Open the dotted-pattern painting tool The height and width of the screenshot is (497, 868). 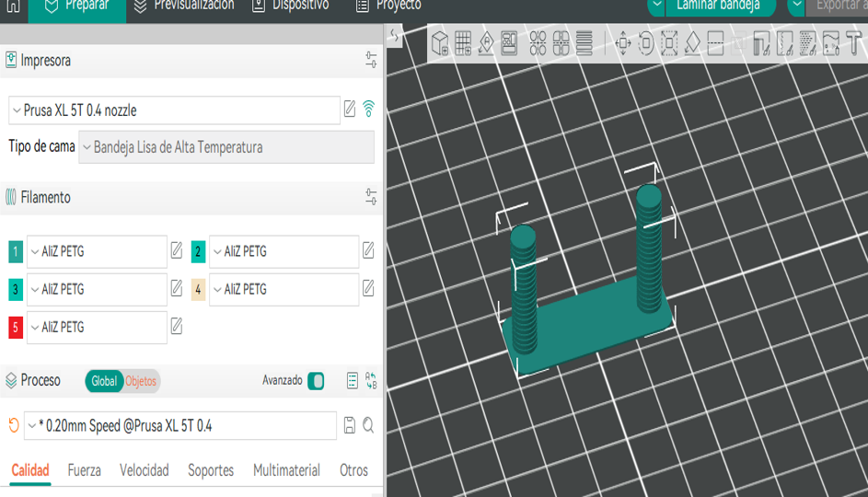(x=808, y=43)
